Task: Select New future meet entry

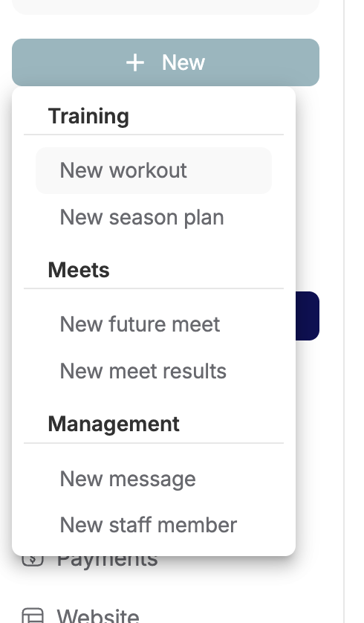Action: tap(154, 324)
